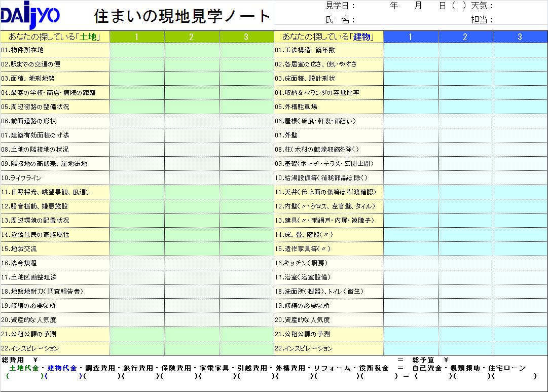The height and width of the screenshot is (392, 548).
Task: Click 役所税金 in cost breakdown
Action: (374, 368)
